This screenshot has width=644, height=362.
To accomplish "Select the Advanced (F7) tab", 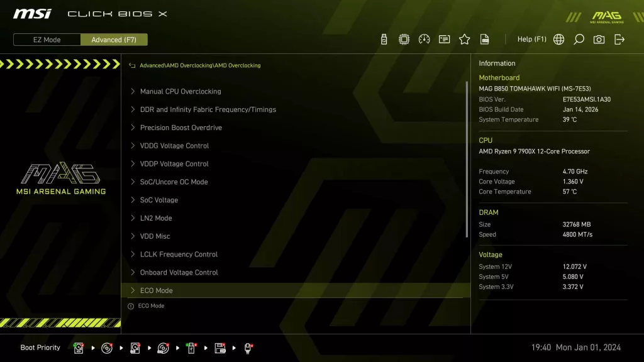I will click(x=114, y=39).
